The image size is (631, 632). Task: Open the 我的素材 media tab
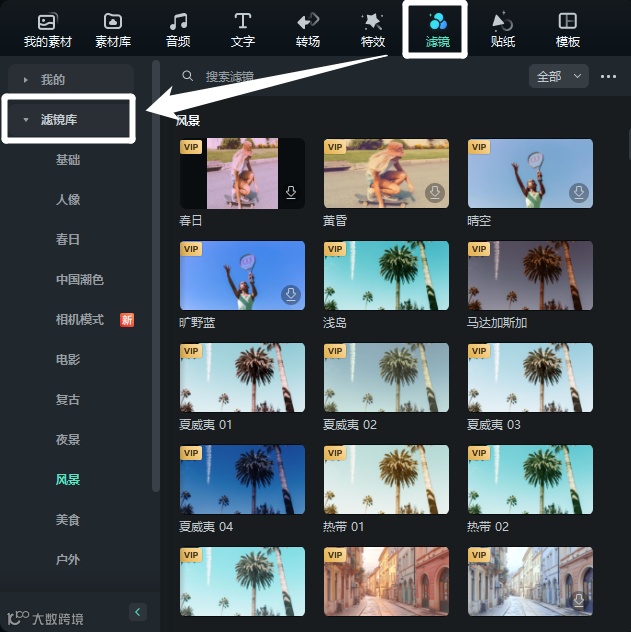[x=48, y=31]
